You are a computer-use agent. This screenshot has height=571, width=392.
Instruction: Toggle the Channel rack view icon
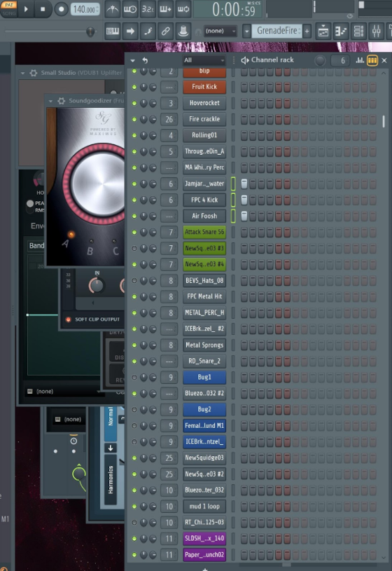(x=358, y=32)
